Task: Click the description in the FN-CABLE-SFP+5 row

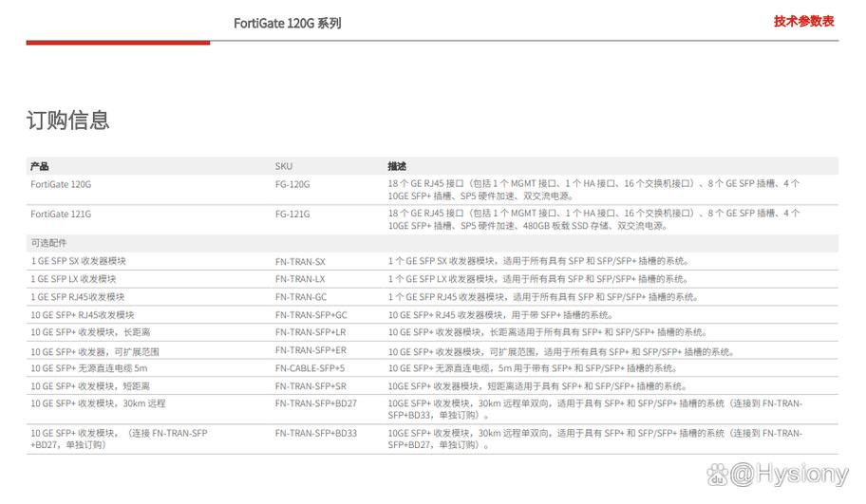Action: tap(533, 368)
